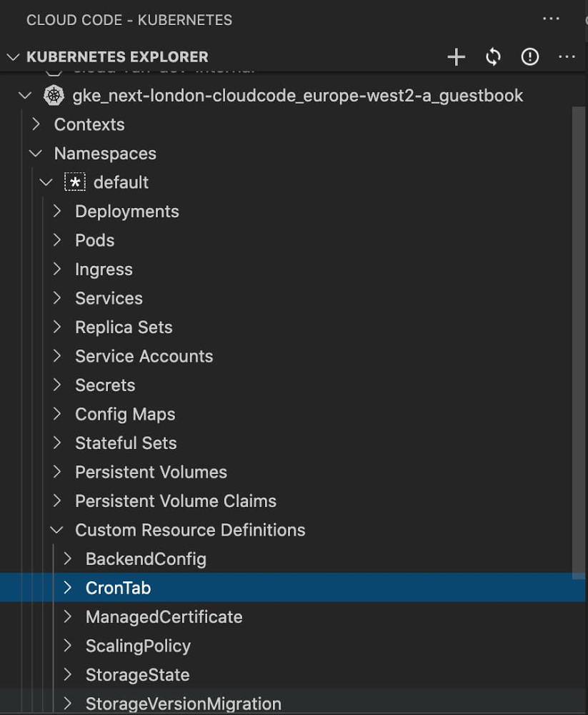
Task: Select the BackendConfig label
Action: point(146,559)
